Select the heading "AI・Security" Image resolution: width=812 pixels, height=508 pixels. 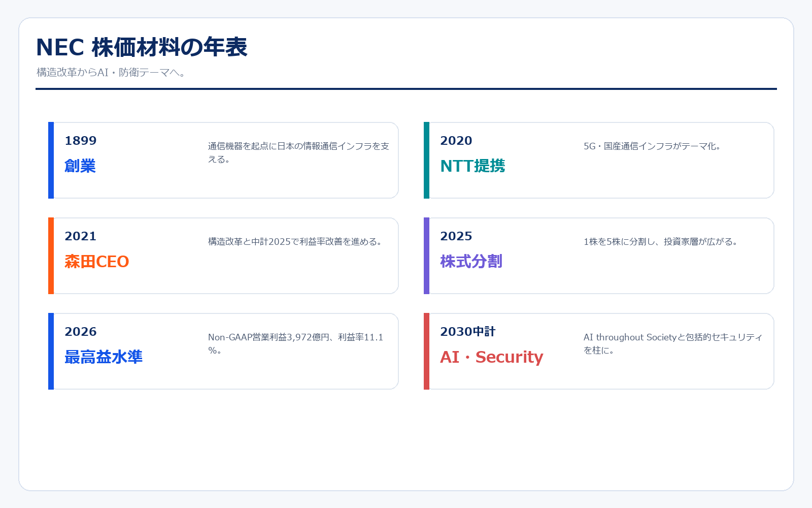coord(492,357)
